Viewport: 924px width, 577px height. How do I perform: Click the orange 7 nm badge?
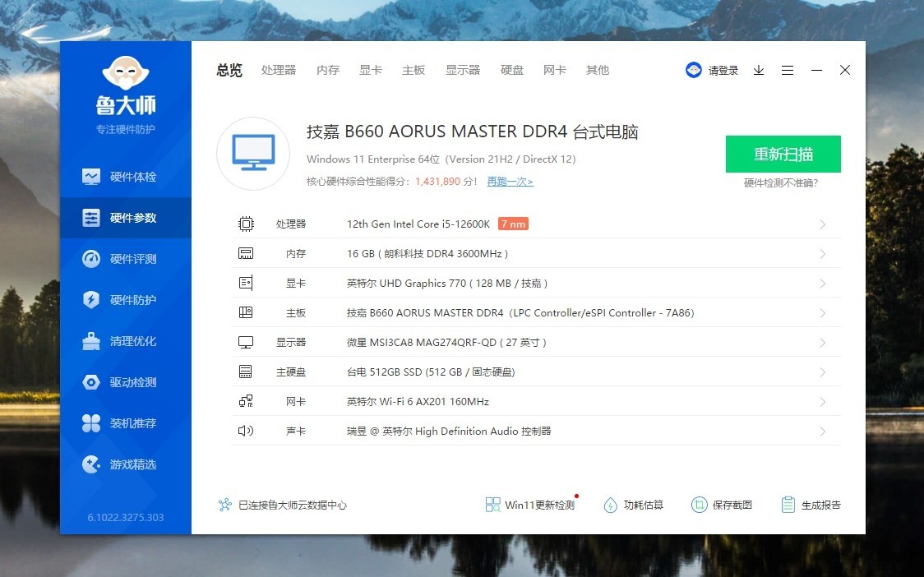point(512,223)
